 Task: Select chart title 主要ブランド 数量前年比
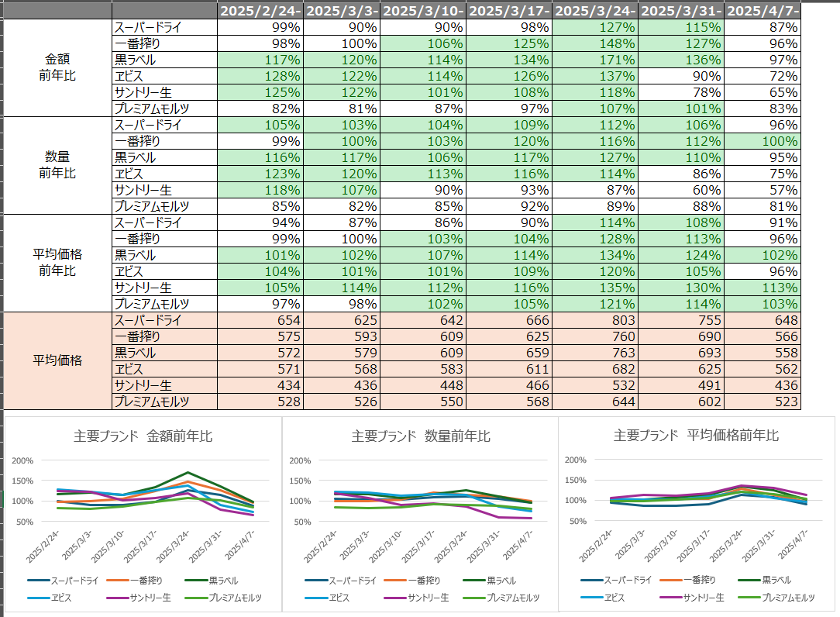point(421,436)
